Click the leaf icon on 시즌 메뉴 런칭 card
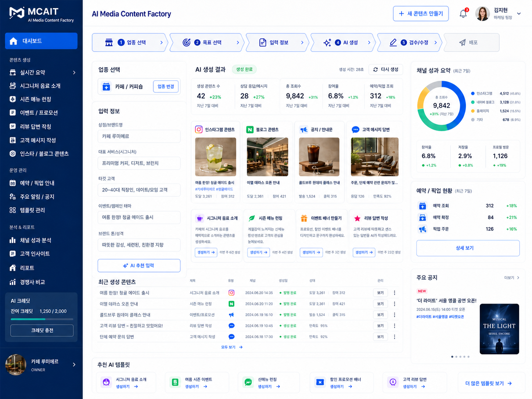This screenshot has height=399, width=532. click(252, 218)
